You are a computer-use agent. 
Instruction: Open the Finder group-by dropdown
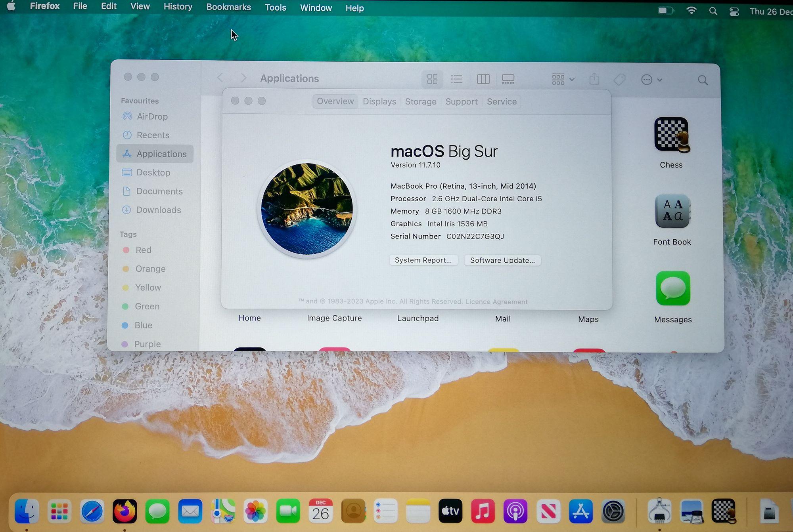point(563,80)
